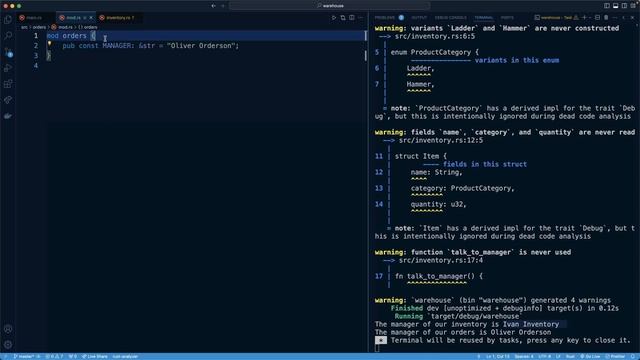Click Go Live in status bar
The width and height of the screenshot is (640, 360).
(x=590, y=356)
